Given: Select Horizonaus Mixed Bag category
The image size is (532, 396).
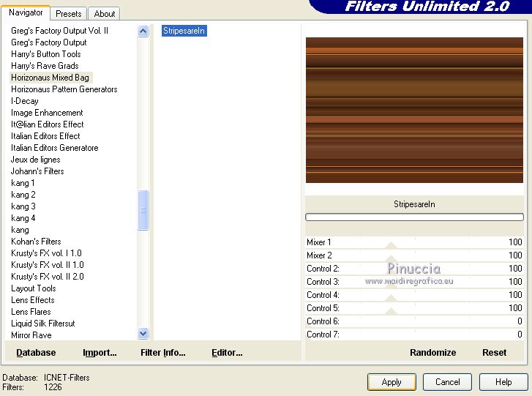Looking at the screenshot, I should pos(50,78).
